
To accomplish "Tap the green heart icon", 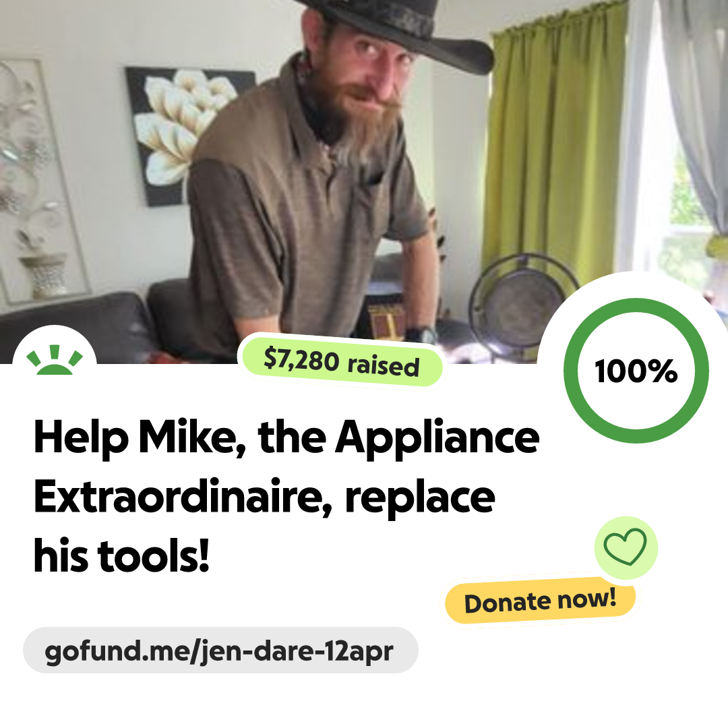I will (x=626, y=547).
